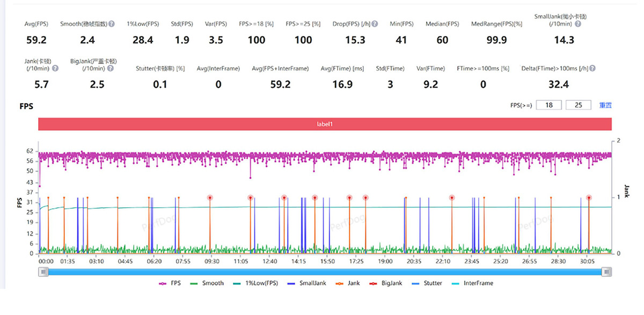Screen dimensions: 644x315
Task: Click help icon beside Delta(FTime)>100ms [/h]
Action: [592, 69]
